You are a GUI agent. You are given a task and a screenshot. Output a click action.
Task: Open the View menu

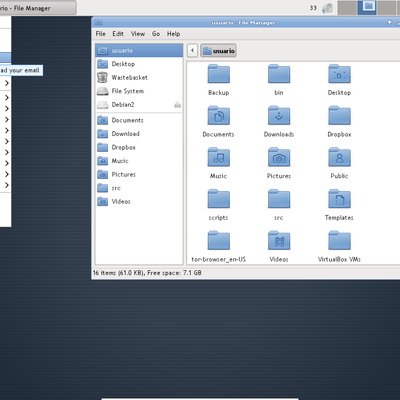pyautogui.click(x=138, y=34)
